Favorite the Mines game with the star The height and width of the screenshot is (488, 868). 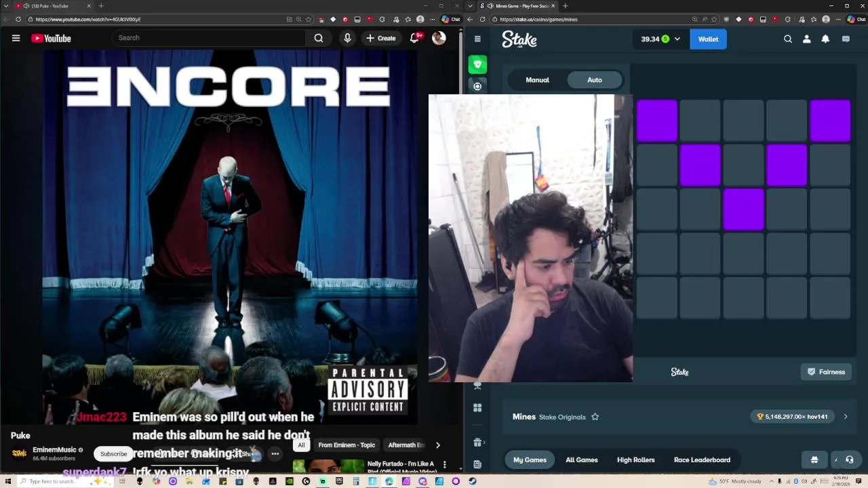coord(595,417)
